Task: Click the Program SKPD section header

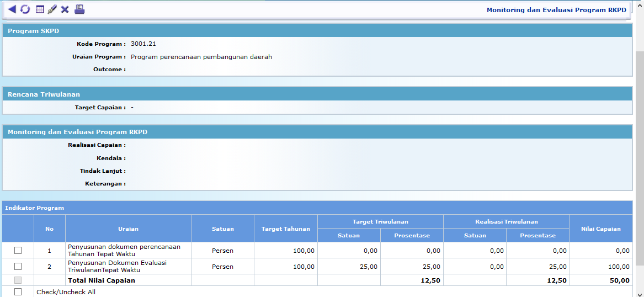Action: tap(33, 31)
